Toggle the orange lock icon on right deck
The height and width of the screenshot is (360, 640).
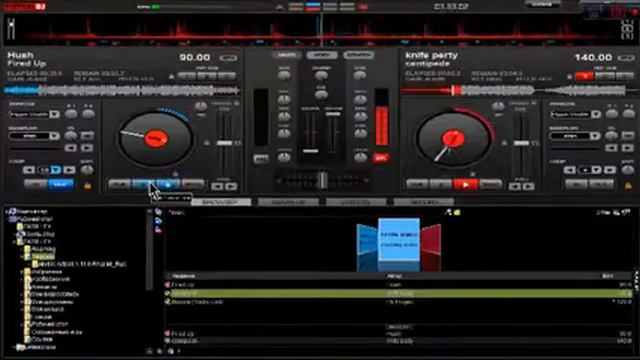(628, 186)
